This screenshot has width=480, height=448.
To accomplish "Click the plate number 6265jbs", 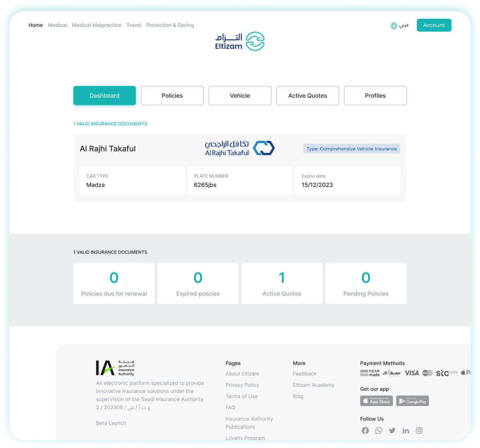I will [x=205, y=185].
